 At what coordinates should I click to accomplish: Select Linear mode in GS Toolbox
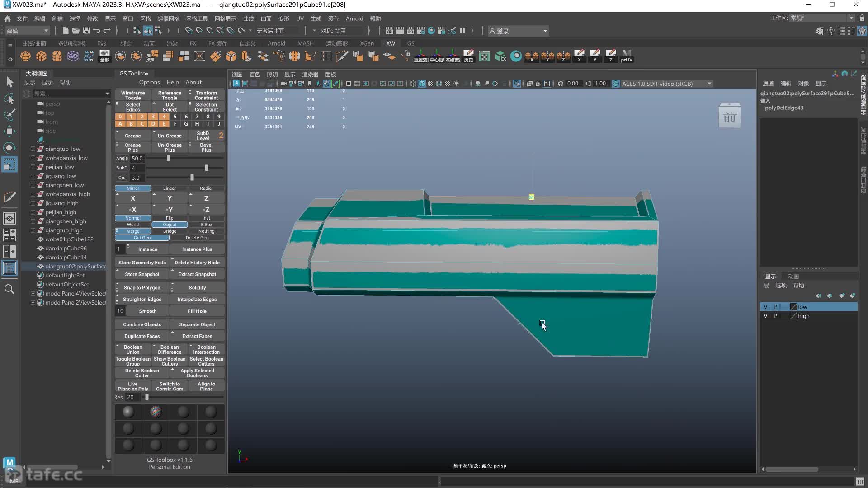click(x=170, y=188)
